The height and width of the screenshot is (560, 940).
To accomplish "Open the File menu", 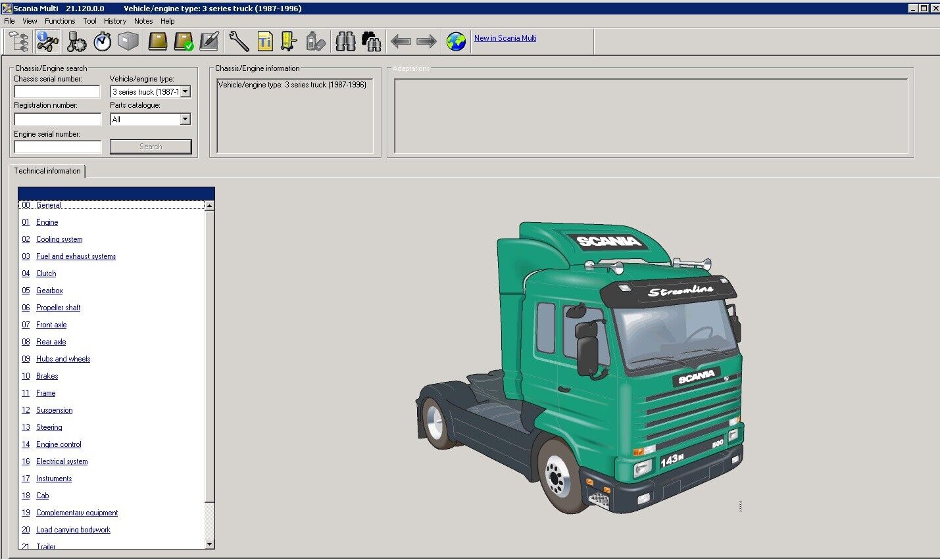I will [9, 21].
